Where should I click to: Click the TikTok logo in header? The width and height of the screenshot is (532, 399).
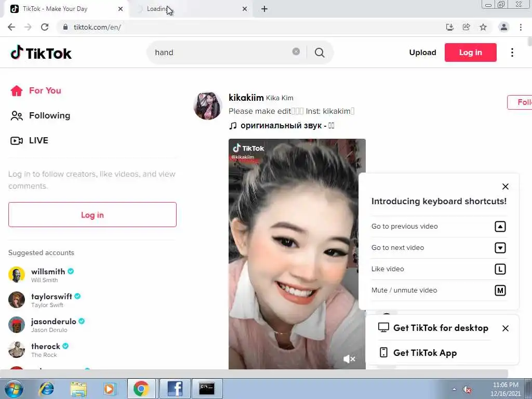41,53
